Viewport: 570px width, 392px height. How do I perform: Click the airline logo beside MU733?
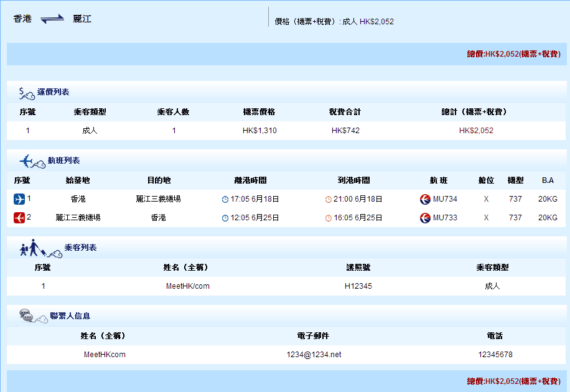pyautogui.click(x=425, y=218)
